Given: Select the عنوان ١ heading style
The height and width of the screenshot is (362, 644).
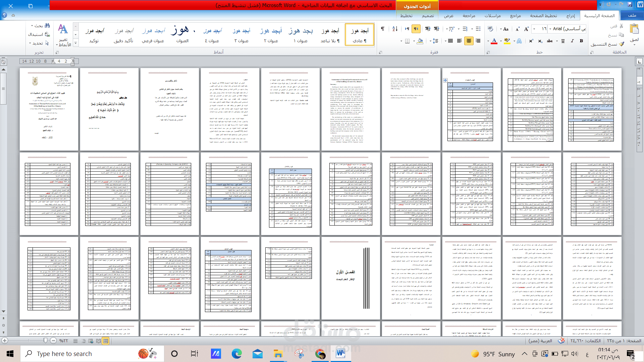Looking at the screenshot, I should (x=301, y=35).
